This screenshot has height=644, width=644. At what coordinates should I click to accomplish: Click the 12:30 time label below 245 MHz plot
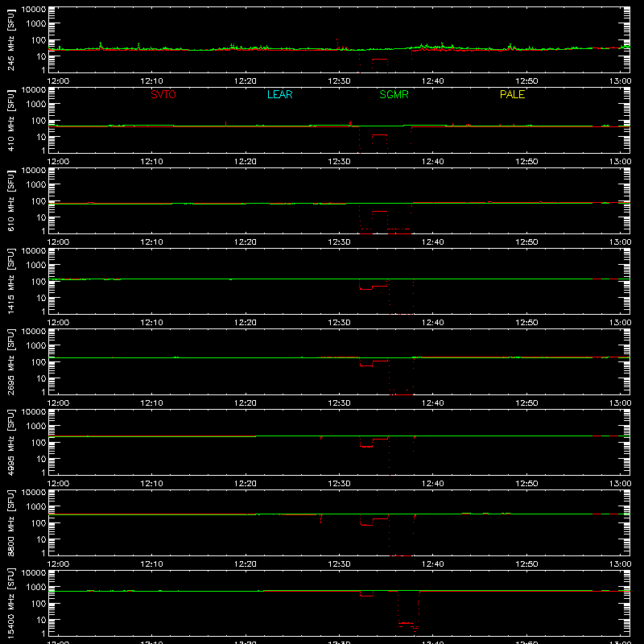pos(339,81)
